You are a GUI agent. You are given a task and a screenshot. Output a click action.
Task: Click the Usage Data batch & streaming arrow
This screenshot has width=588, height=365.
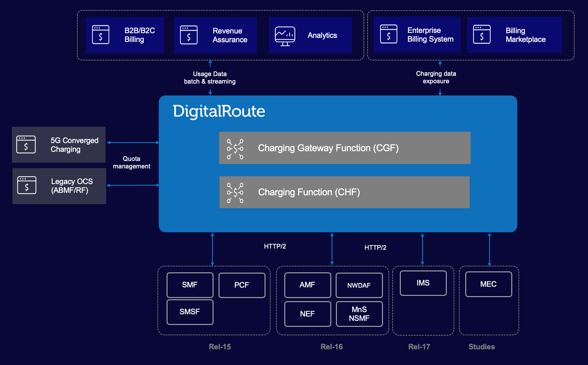coord(210,77)
